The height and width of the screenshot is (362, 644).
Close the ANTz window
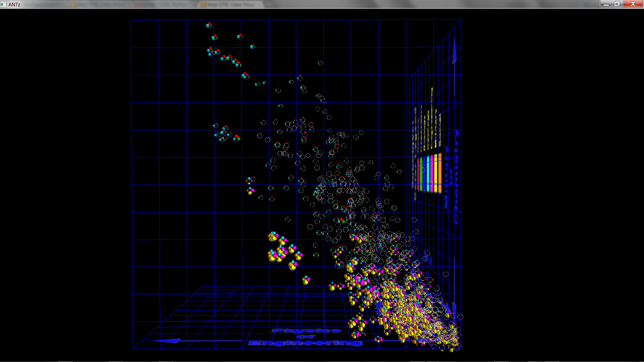tap(633, 4)
